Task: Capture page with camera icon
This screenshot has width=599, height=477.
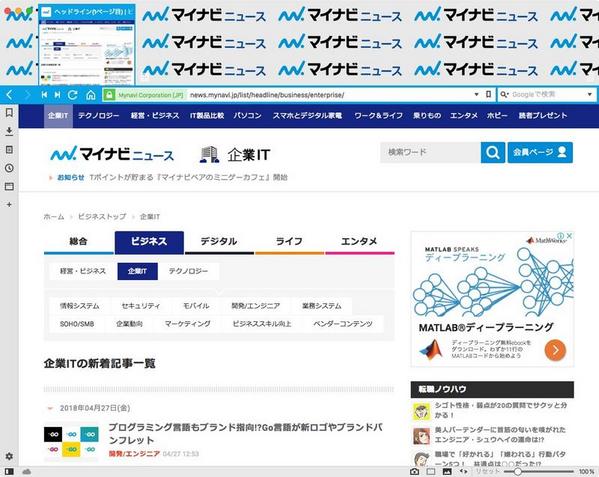Action: tap(414, 472)
